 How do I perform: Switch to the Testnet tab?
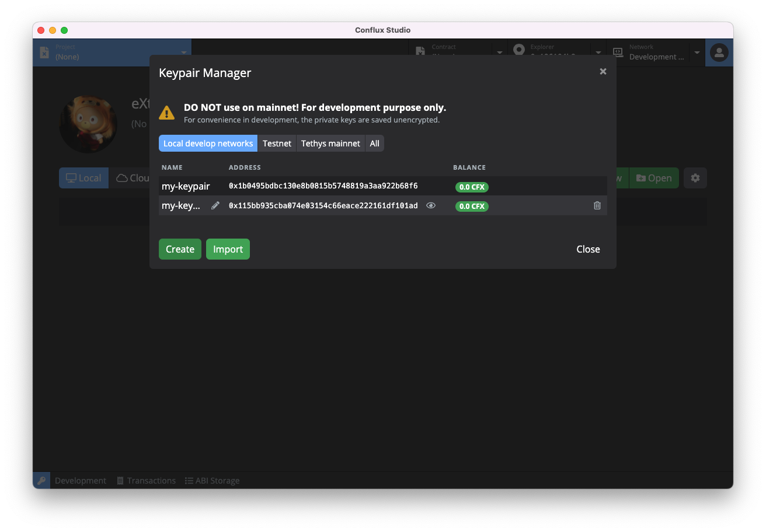point(277,143)
